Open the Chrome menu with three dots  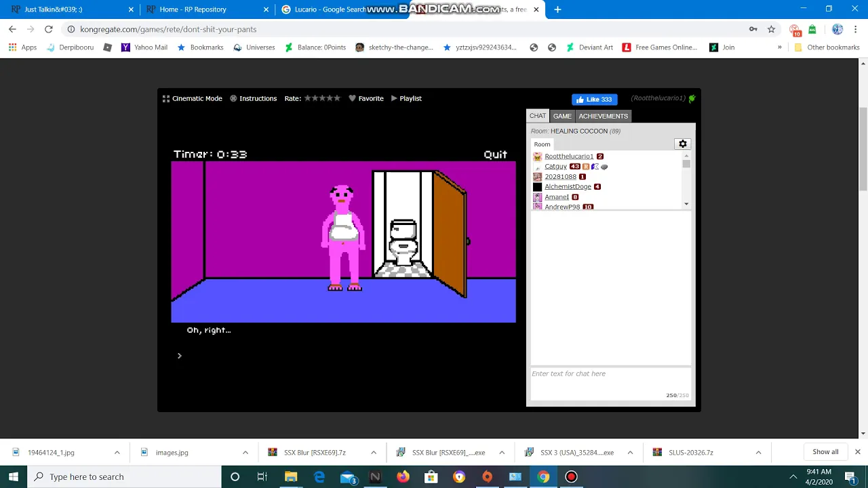[856, 29]
